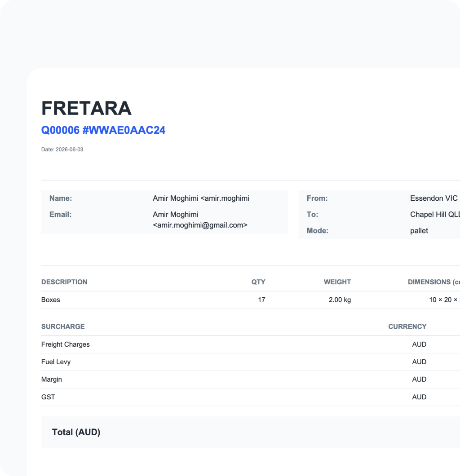Click the Total (AUD) label
Viewport: 460px width, 476px height.
(76, 432)
